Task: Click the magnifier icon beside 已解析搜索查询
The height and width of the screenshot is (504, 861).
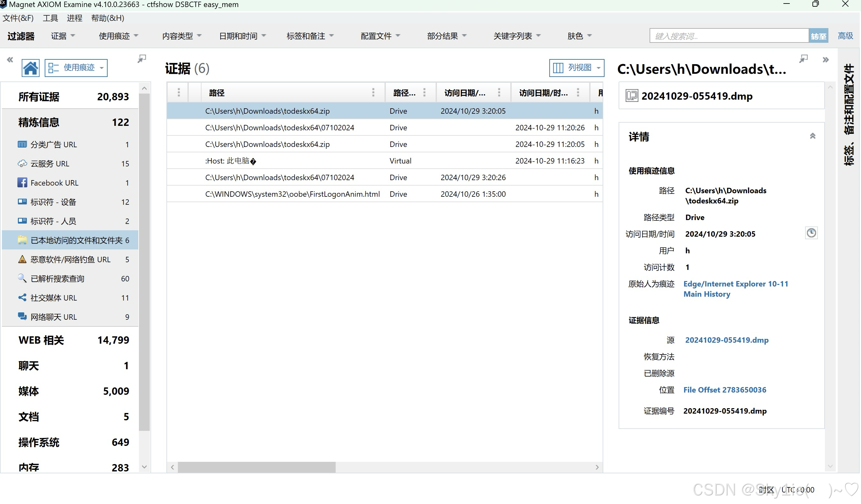Action: tap(22, 278)
